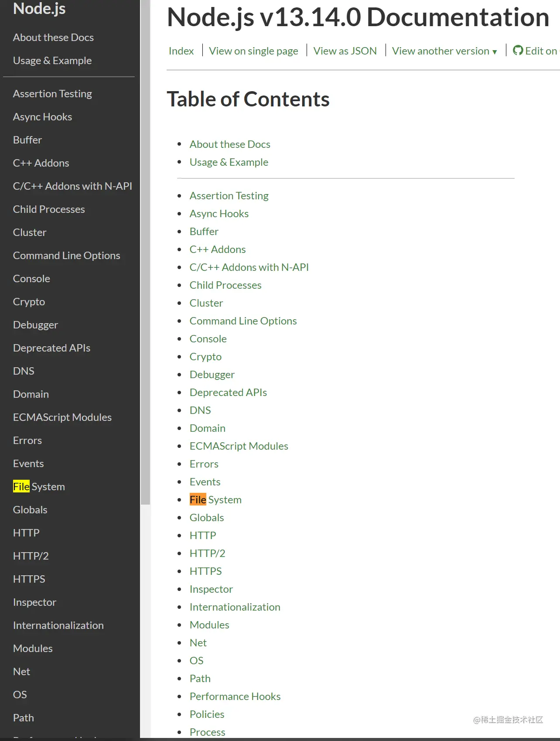Viewport: 560px width, 741px height.
Task: Open ECMAScript Modules in the sidebar
Action: pyautogui.click(x=62, y=417)
